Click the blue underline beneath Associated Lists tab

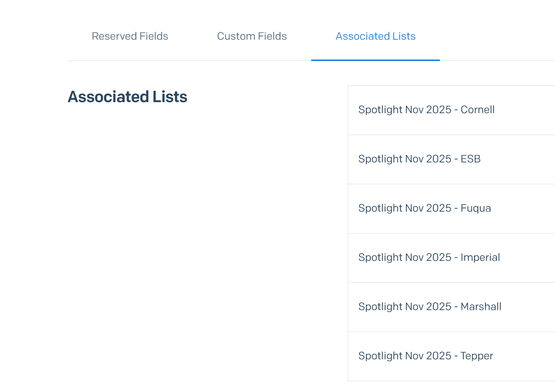coord(376,60)
